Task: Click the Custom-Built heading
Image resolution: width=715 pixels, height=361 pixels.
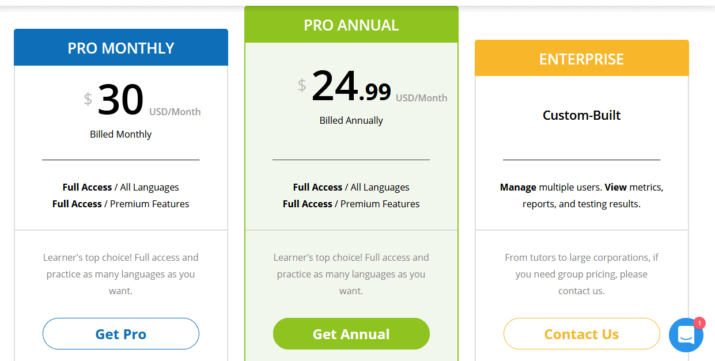Action: click(x=581, y=115)
